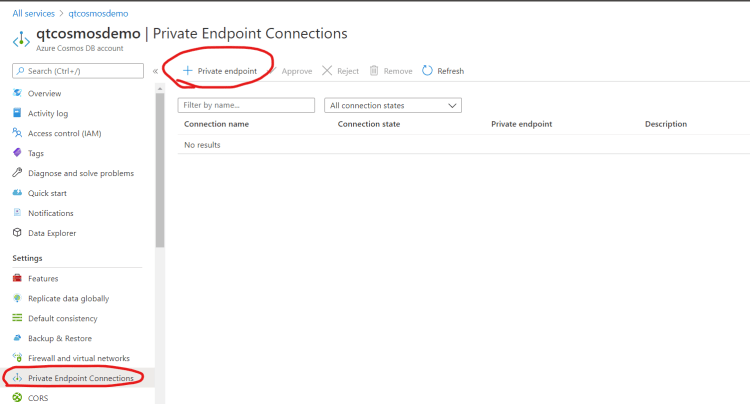Click the Settings section heading
750x404 pixels.
27,258
